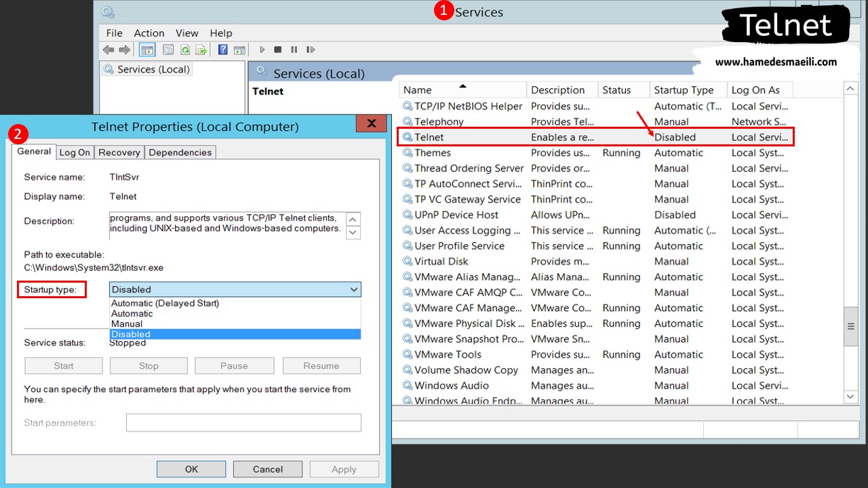
Task: Click the Services (Local) tree node icon
Action: point(108,69)
